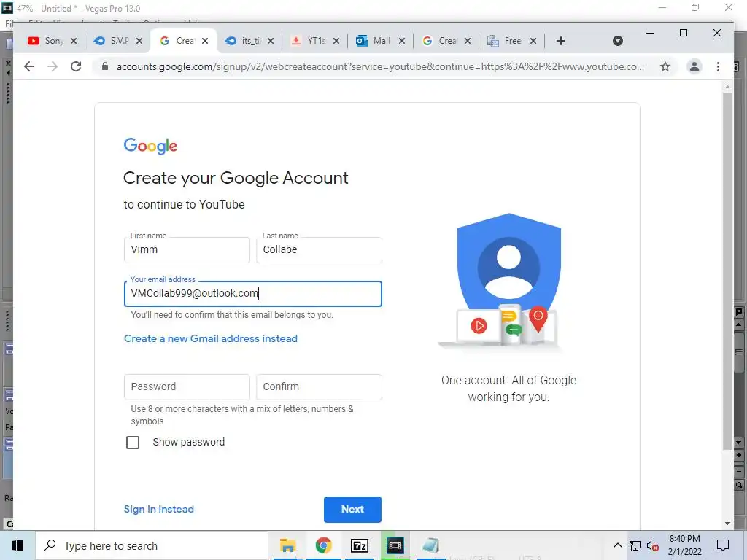
Task: Open the Chrome profile avatar menu
Action: 694,66
